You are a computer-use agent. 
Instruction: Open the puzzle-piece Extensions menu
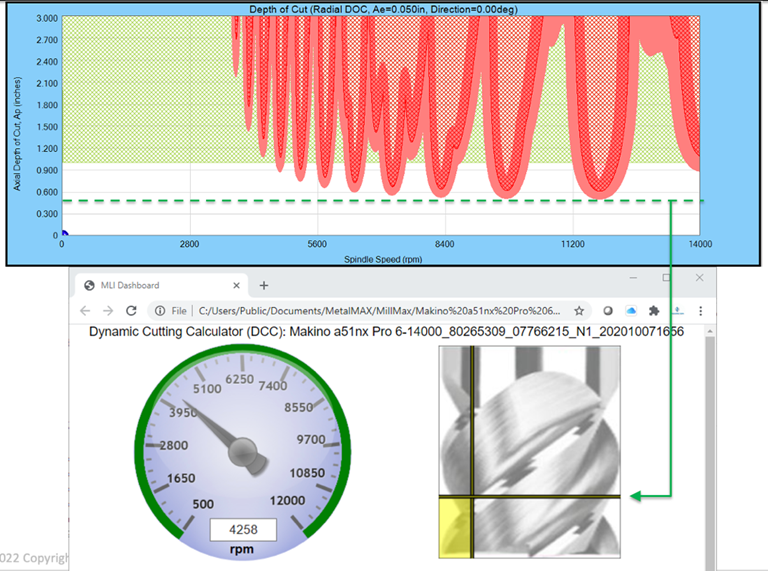[x=654, y=311]
